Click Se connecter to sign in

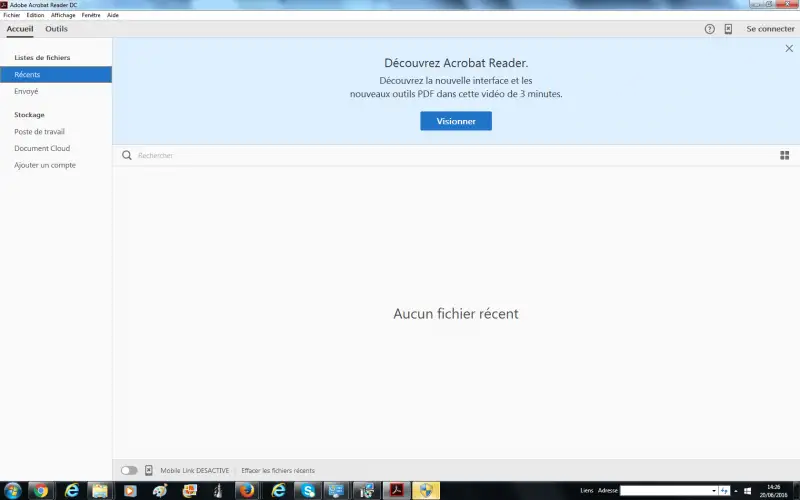coord(770,29)
